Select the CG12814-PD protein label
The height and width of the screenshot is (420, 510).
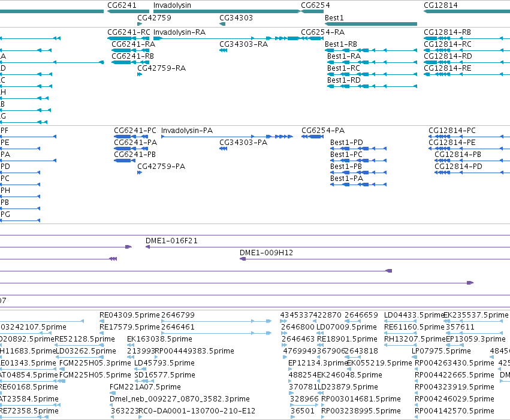pyautogui.click(x=458, y=166)
